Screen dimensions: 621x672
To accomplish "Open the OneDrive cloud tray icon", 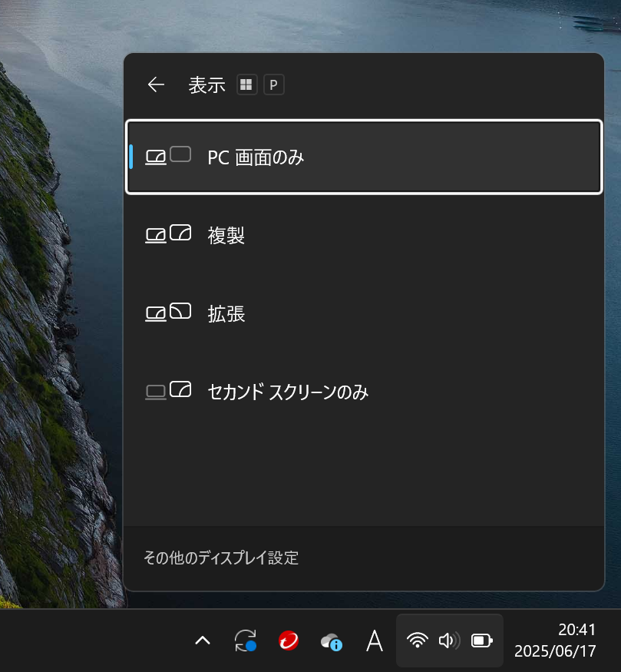I will click(x=332, y=641).
